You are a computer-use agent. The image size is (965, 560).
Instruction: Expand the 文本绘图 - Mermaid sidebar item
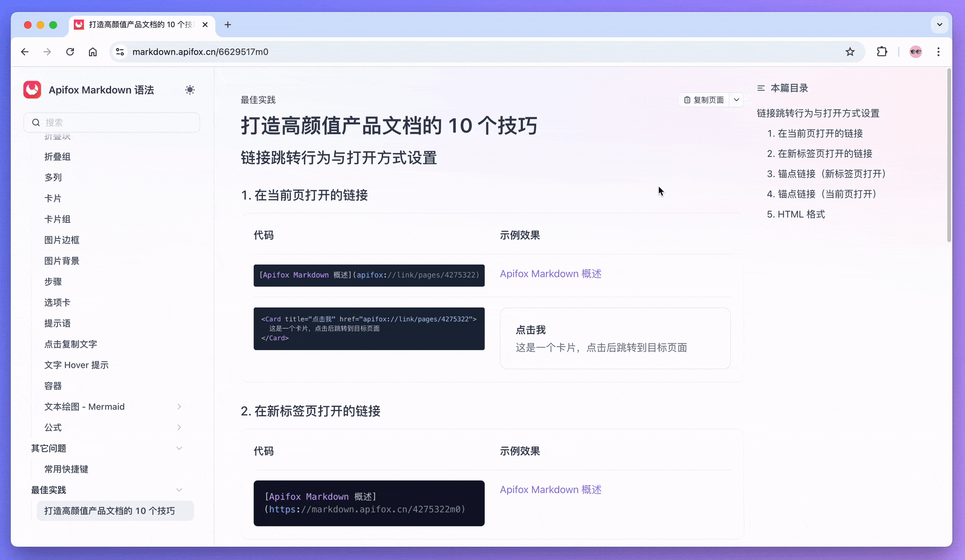(179, 406)
